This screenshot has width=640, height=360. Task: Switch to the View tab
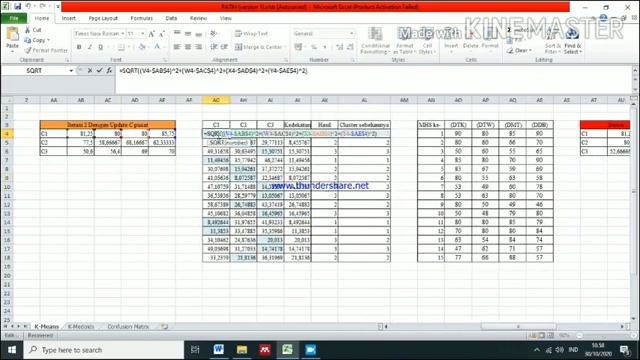(x=226, y=18)
